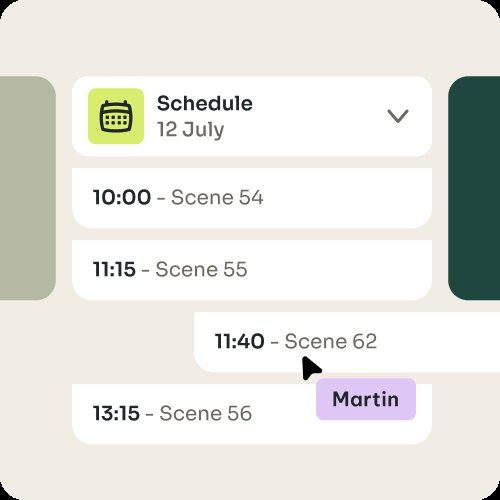This screenshot has height=500, width=500.
Task: Click the Schedule heading text
Action: click(205, 103)
